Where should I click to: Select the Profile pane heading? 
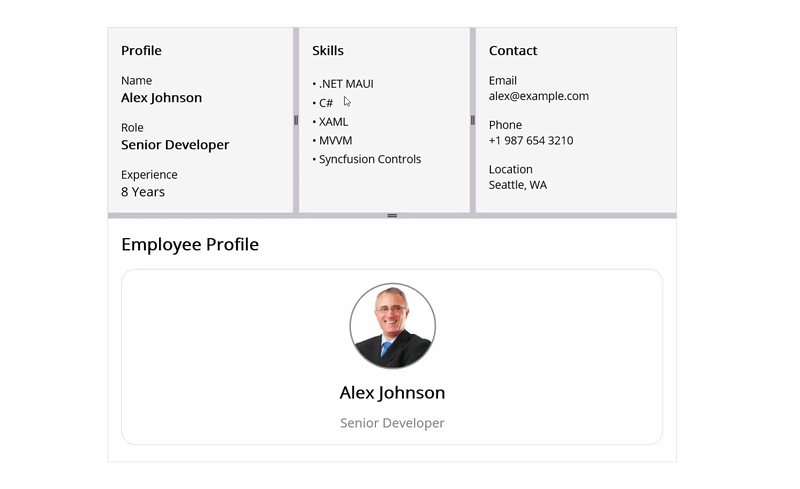tap(141, 51)
